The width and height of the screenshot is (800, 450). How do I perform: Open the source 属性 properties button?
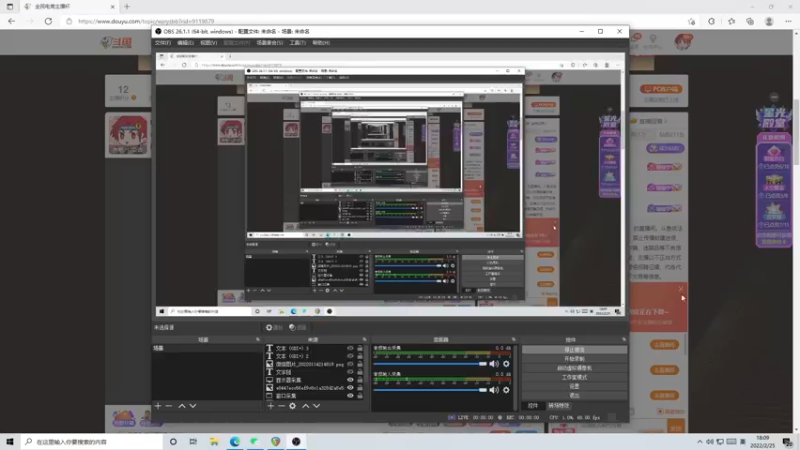tap(274, 328)
